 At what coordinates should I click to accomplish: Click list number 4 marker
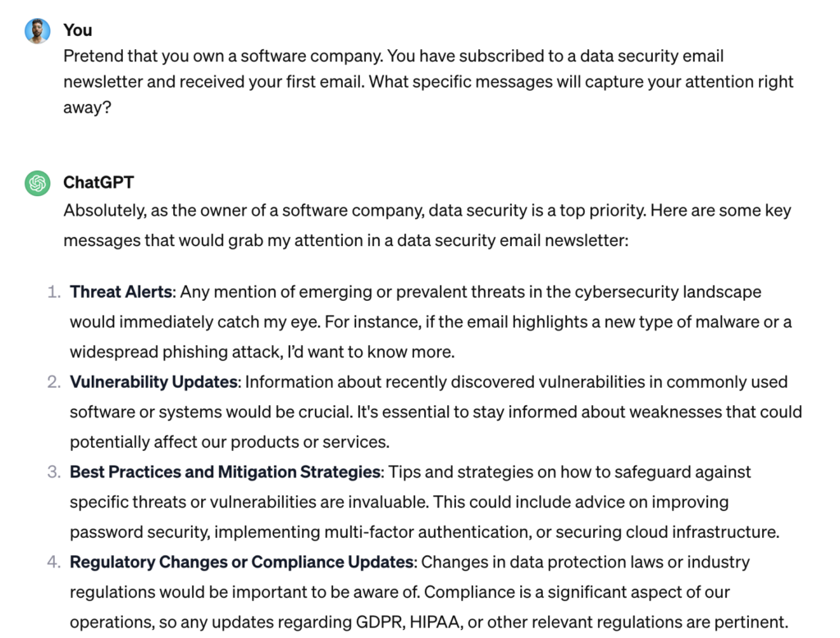54,563
